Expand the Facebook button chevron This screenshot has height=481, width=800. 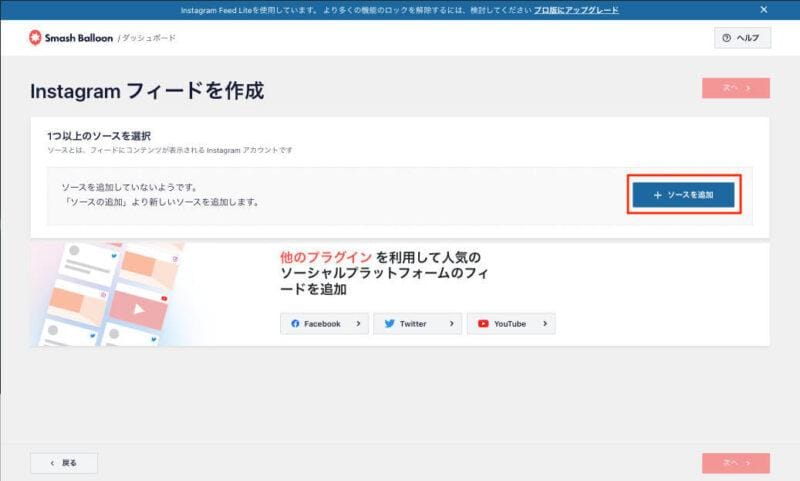pyautogui.click(x=358, y=324)
